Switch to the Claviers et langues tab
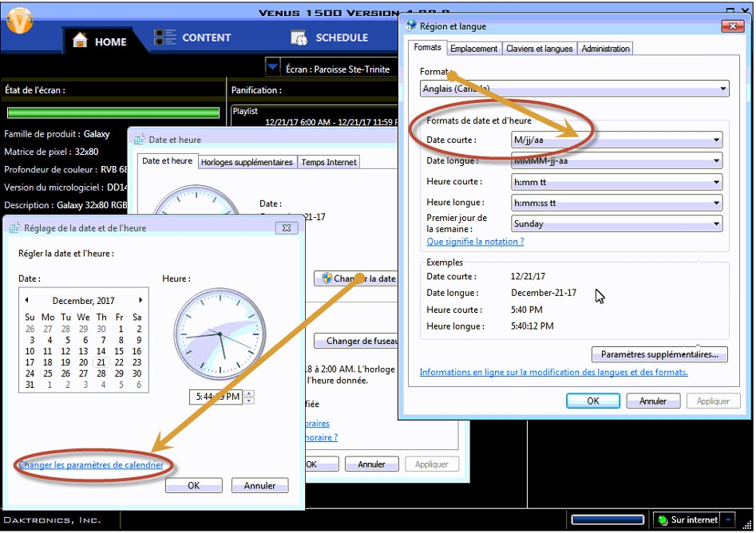This screenshot has height=533, width=756. [539, 49]
